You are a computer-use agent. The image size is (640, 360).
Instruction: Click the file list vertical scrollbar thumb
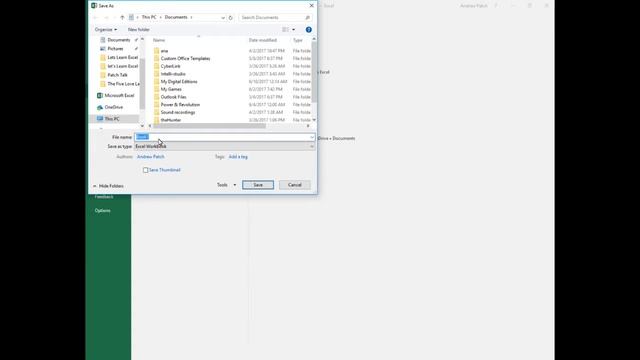(314, 72)
